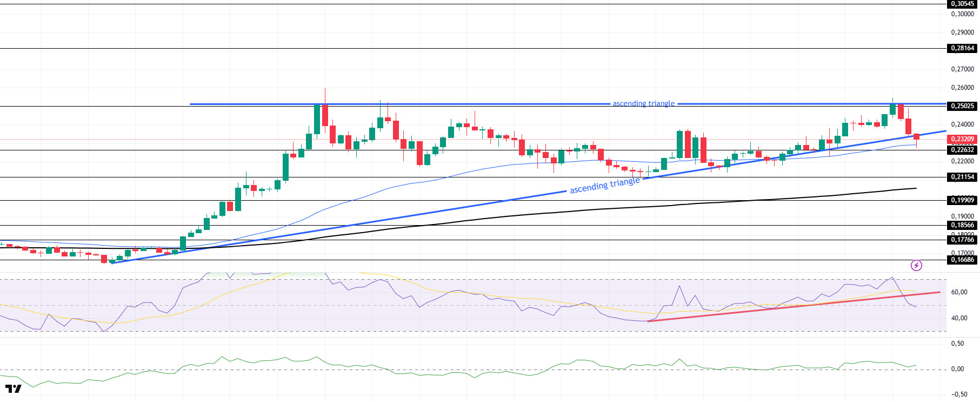The image size is (980, 402).
Task: Click the 0,17766 price level label
Action: [963, 240]
